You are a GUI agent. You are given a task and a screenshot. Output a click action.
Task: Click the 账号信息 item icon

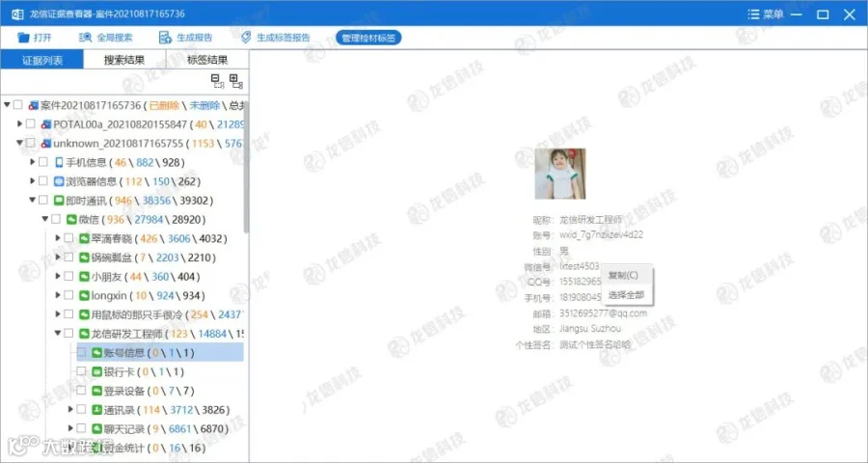[x=96, y=353]
